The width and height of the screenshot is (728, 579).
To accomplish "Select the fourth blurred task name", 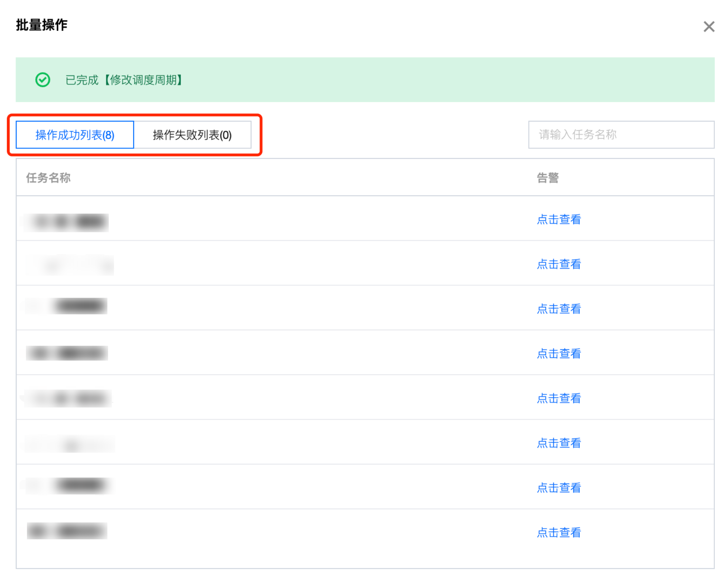I will click(67, 353).
